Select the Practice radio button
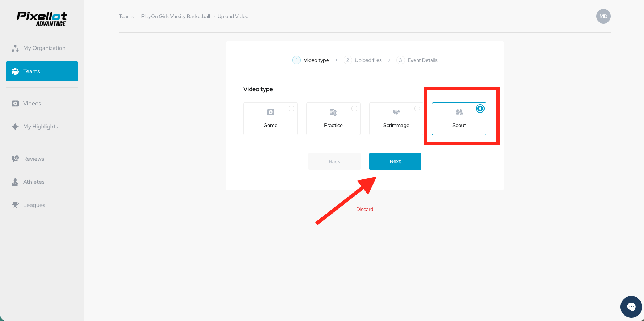The image size is (644, 321). click(354, 109)
